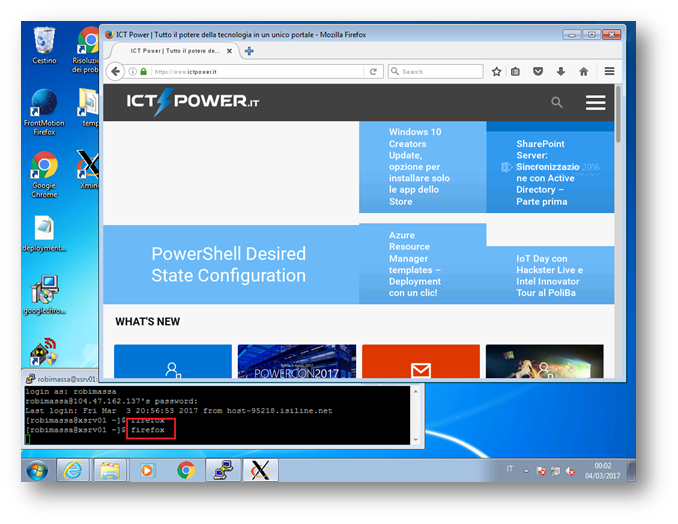Click the Firefox URL address field
The image size is (678, 524).
click(257, 71)
